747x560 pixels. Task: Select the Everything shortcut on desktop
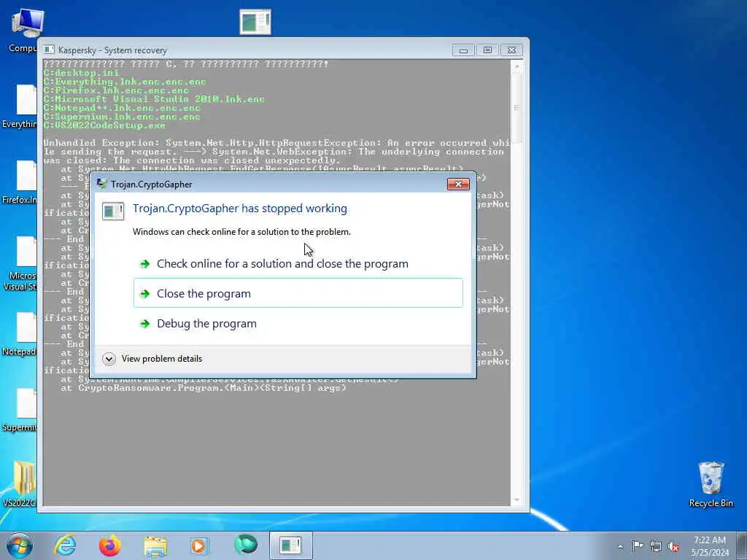click(x=20, y=106)
